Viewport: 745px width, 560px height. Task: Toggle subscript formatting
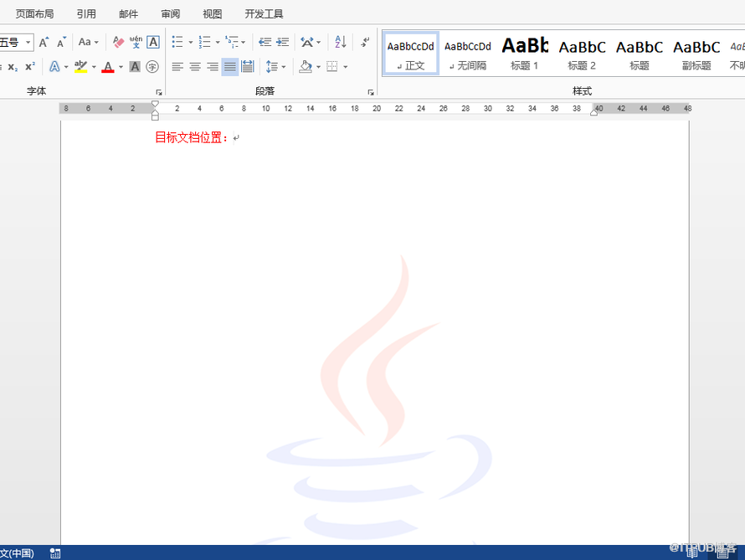click(x=13, y=67)
